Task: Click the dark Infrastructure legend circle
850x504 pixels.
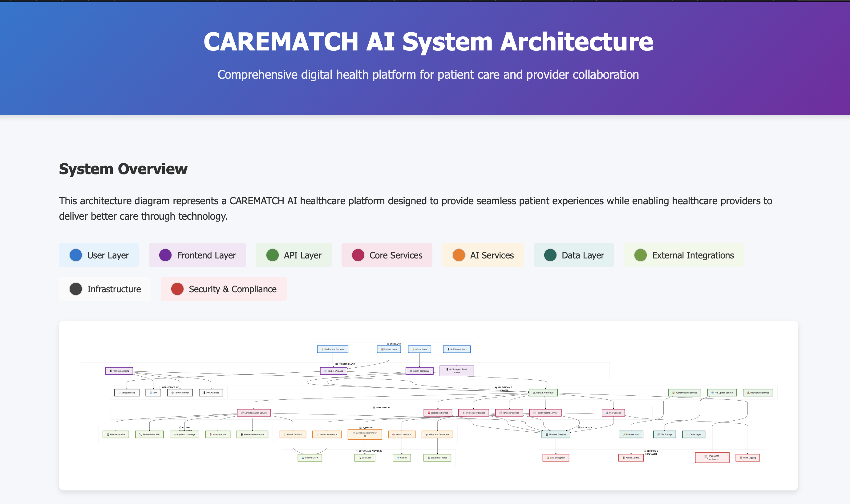Action: [x=75, y=289]
